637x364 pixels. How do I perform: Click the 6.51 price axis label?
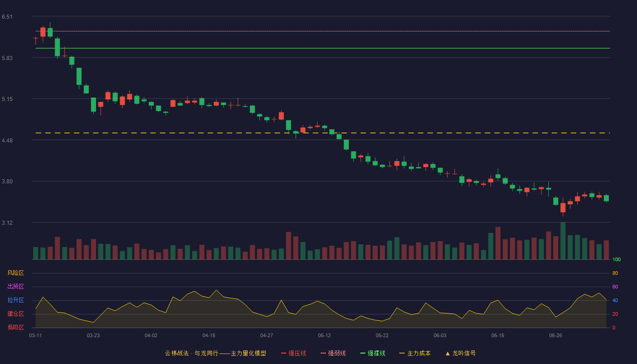point(7,17)
